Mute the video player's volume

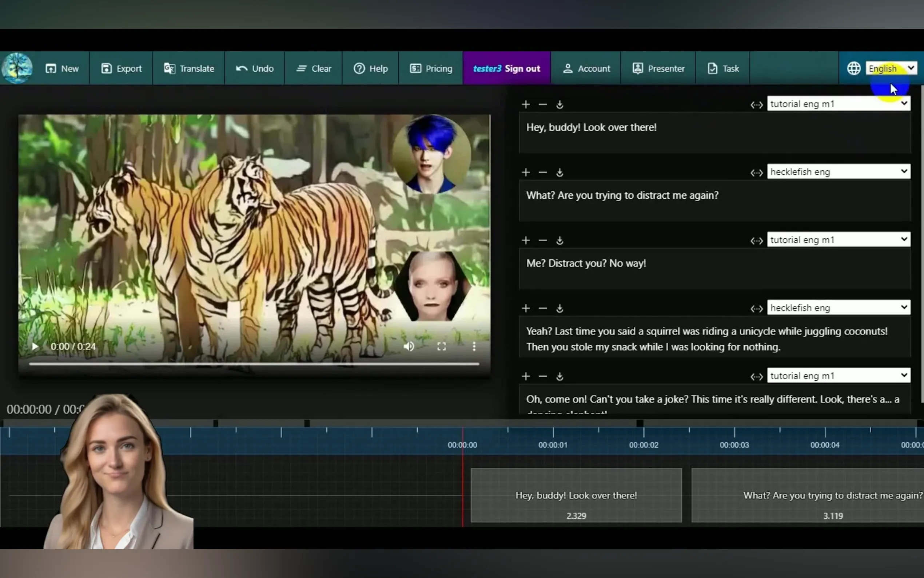pyautogui.click(x=409, y=347)
